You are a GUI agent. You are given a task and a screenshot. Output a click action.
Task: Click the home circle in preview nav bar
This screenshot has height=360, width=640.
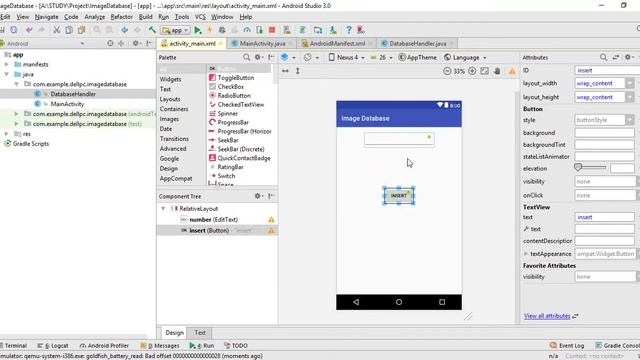[x=399, y=302]
